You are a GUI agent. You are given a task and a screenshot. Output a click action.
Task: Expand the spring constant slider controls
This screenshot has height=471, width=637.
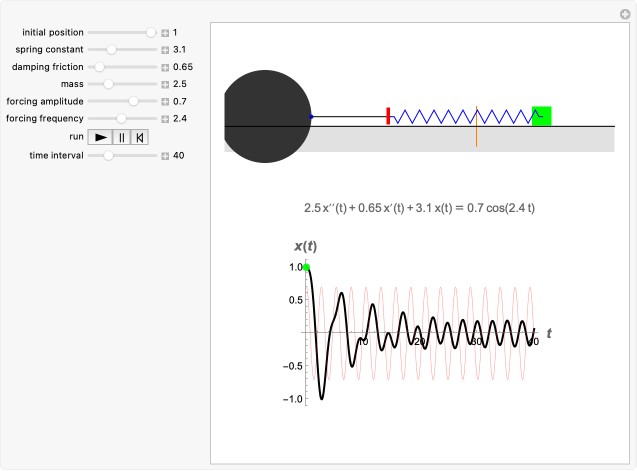pyautogui.click(x=165, y=49)
